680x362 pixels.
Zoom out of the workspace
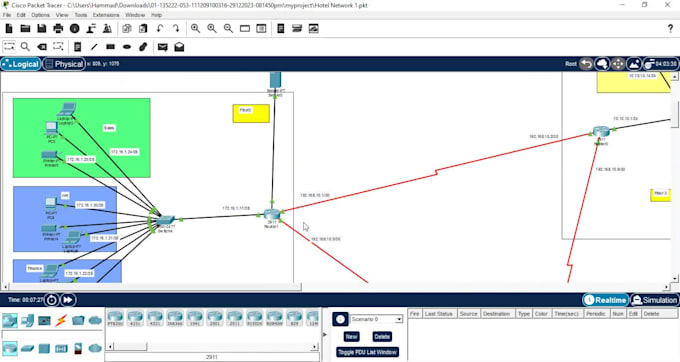[229, 29]
